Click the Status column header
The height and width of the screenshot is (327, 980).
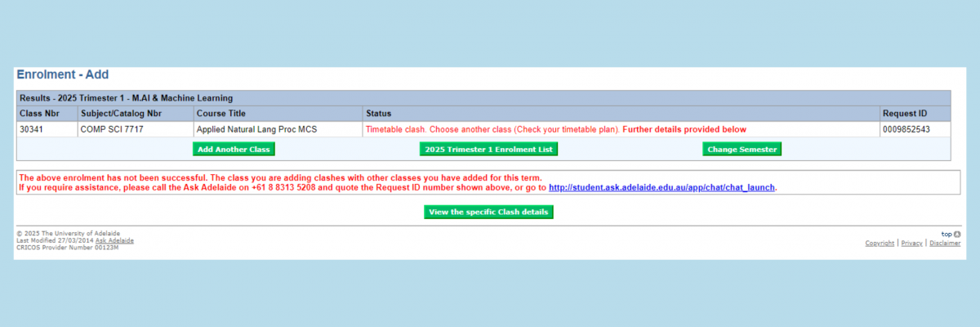tap(621, 113)
